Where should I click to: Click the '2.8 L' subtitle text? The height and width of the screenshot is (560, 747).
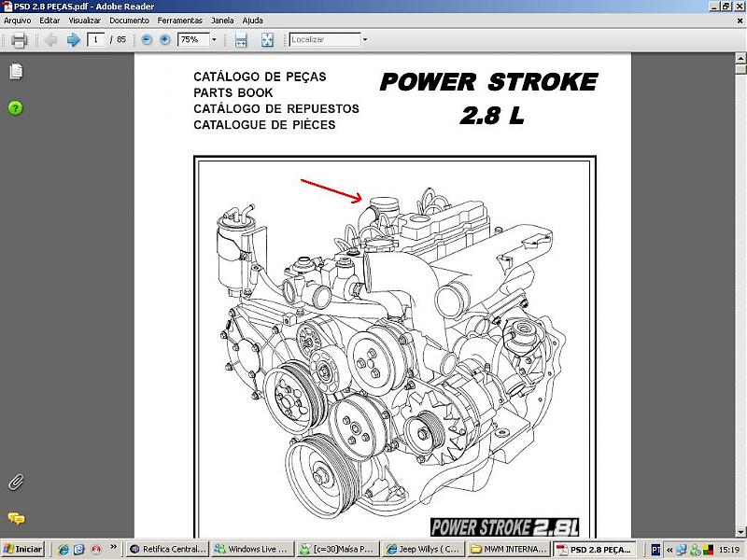[x=492, y=115]
